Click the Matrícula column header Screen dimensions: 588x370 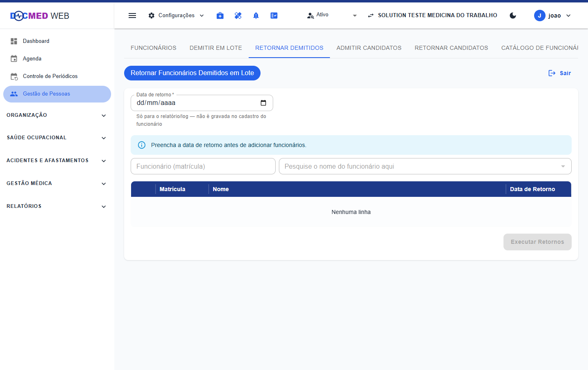(x=182, y=189)
